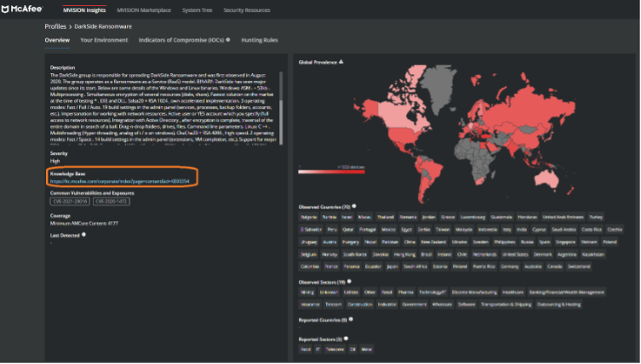Select the Utilities sector tag
Image resolution: width=641 pixels, height=364 pixels.
pos(351,293)
